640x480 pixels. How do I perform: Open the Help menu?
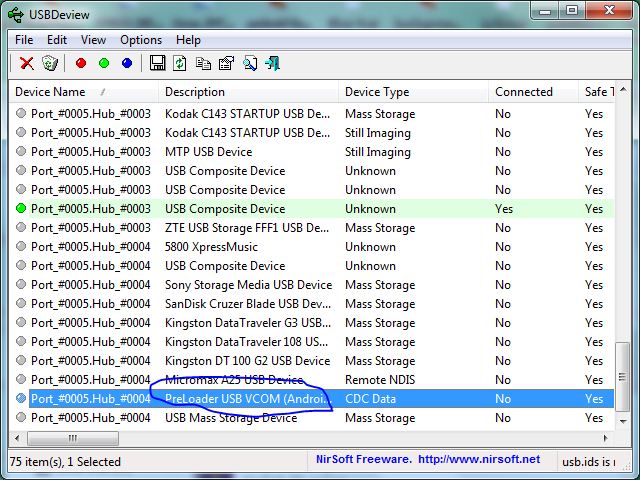click(188, 40)
